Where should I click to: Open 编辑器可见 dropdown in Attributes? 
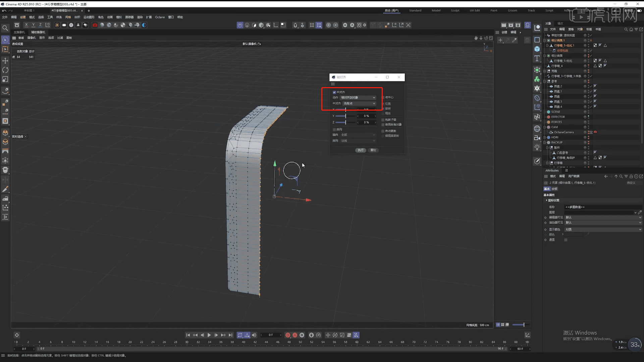pyautogui.click(x=603, y=218)
